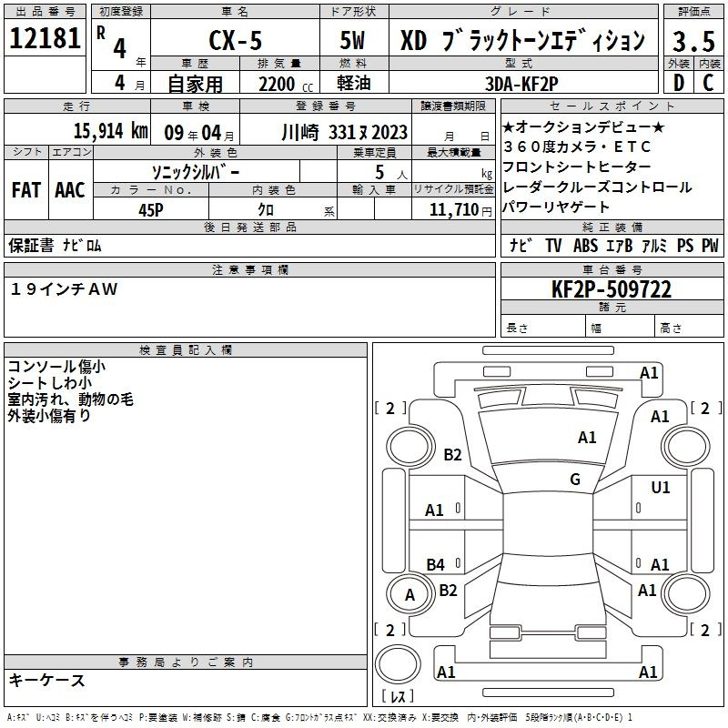Click the sales point フロントシートヒーター
Screen dimensions: 728x728
pyautogui.click(x=577, y=167)
